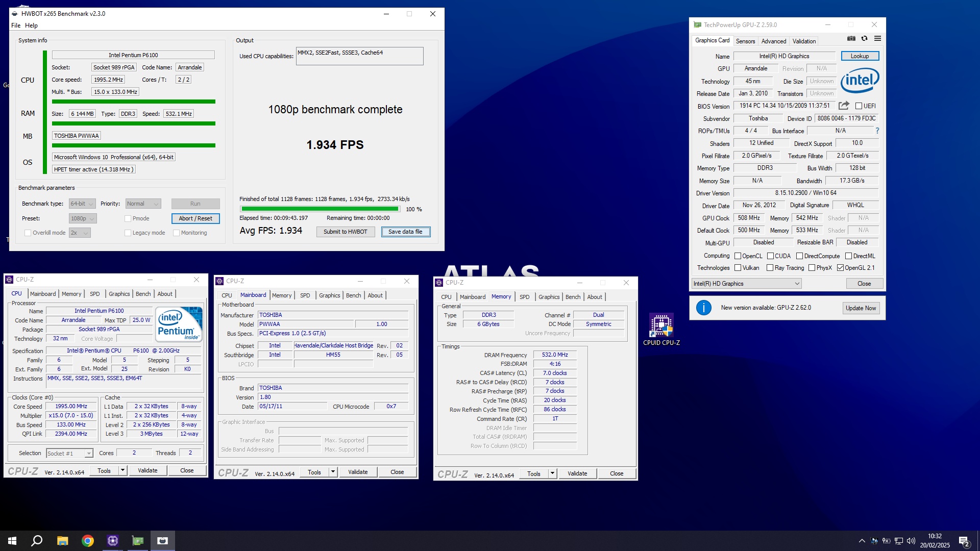Open the GPU-Z hamburger menu

coord(877,39)
